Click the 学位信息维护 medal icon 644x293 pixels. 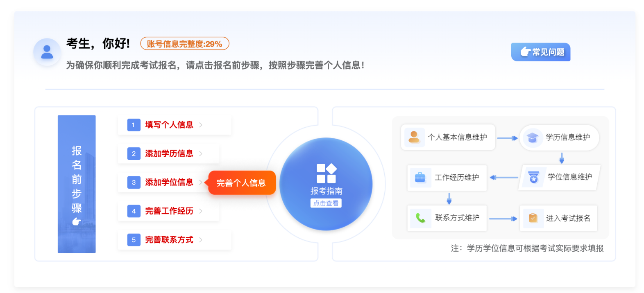pos(533,177)
